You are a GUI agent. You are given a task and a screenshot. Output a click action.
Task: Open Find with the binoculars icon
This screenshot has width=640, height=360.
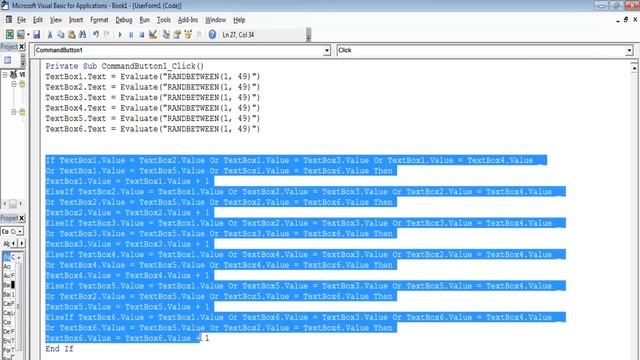[82, 35]
